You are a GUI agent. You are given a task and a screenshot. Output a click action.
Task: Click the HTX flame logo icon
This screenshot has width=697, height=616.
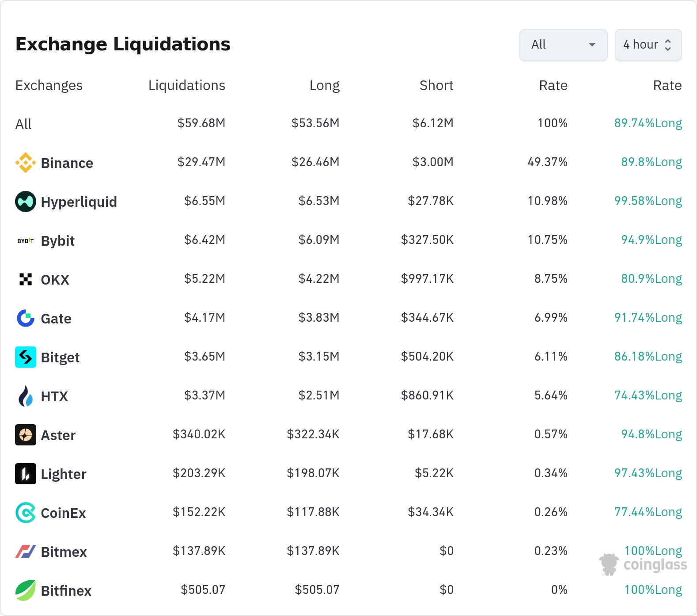coord(26,396)
